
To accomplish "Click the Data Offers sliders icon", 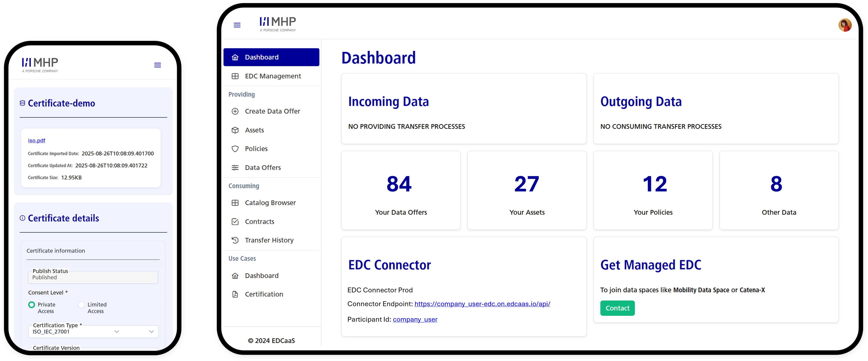I will click(x=235, y=167).
